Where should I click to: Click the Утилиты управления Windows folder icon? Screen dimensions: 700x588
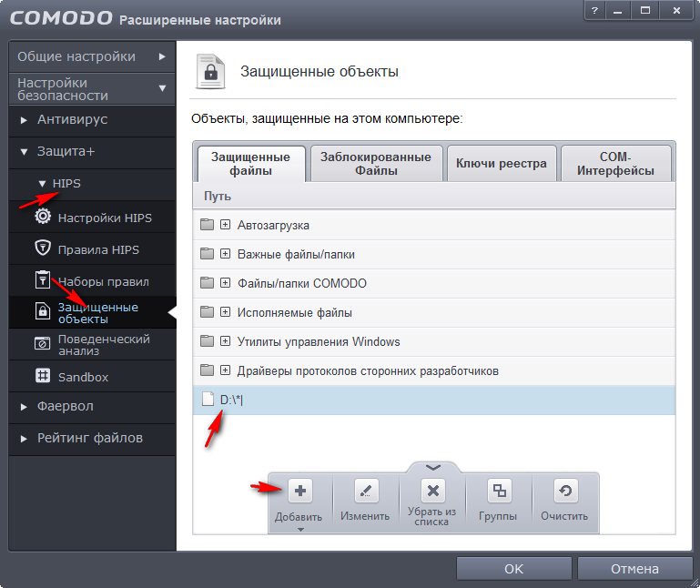pos(207,341)
